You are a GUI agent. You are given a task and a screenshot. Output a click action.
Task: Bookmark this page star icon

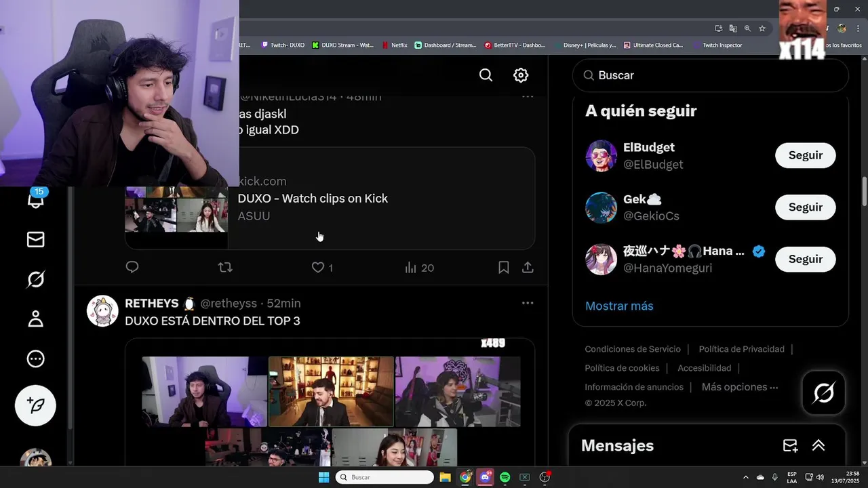[x=762, y=28]
